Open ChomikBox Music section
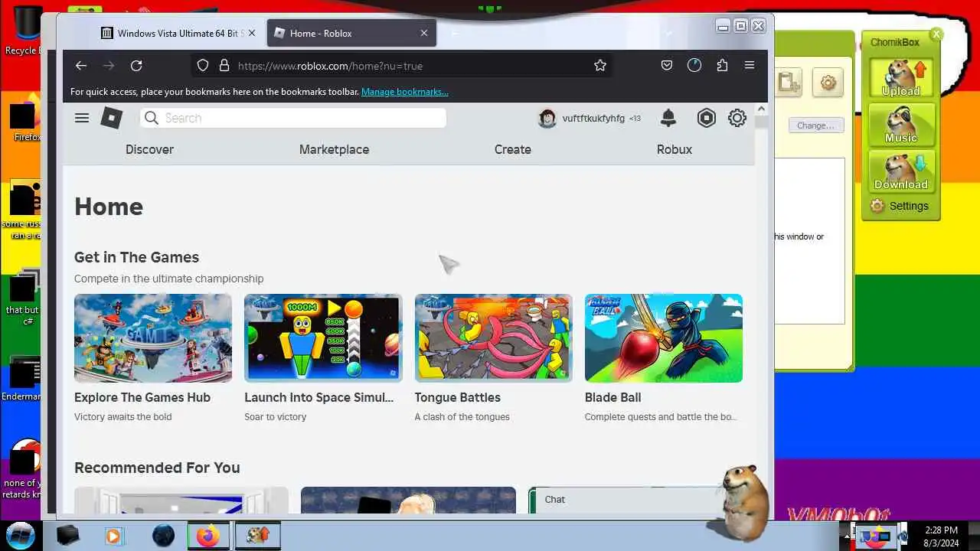This screenshot has width=980, height=551. (900, 126)
